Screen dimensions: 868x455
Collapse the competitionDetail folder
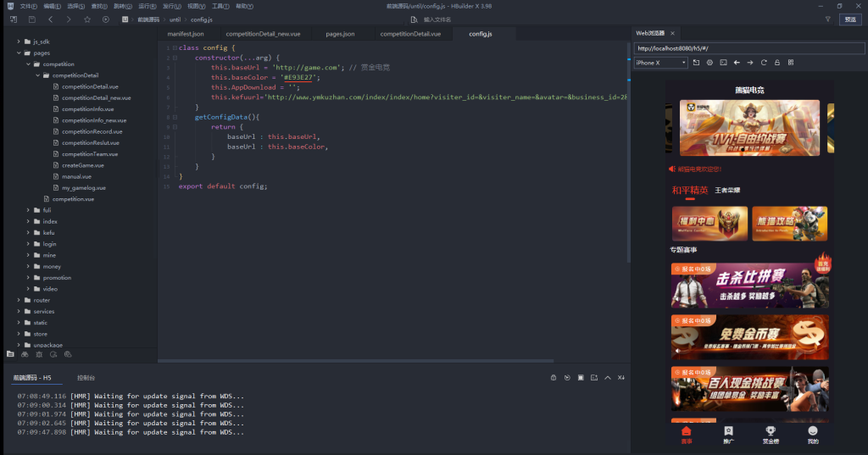[x=37, y=75]
